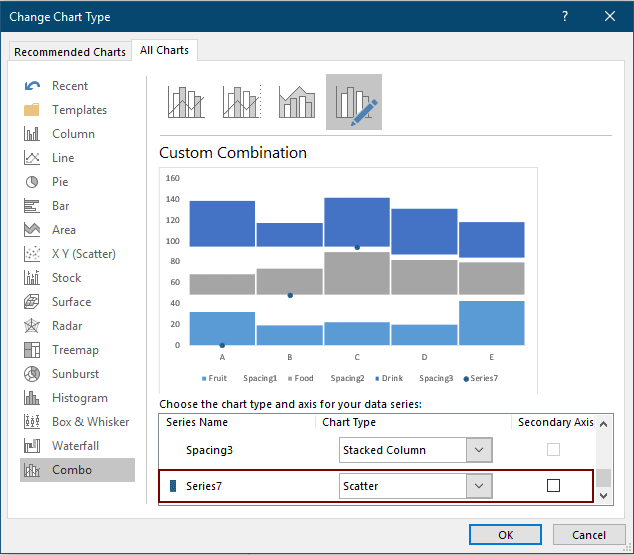
Task: Toggle Secondary Axis checkbox for Spacing3
Action: pyautogui.click(x=553, y=449)
